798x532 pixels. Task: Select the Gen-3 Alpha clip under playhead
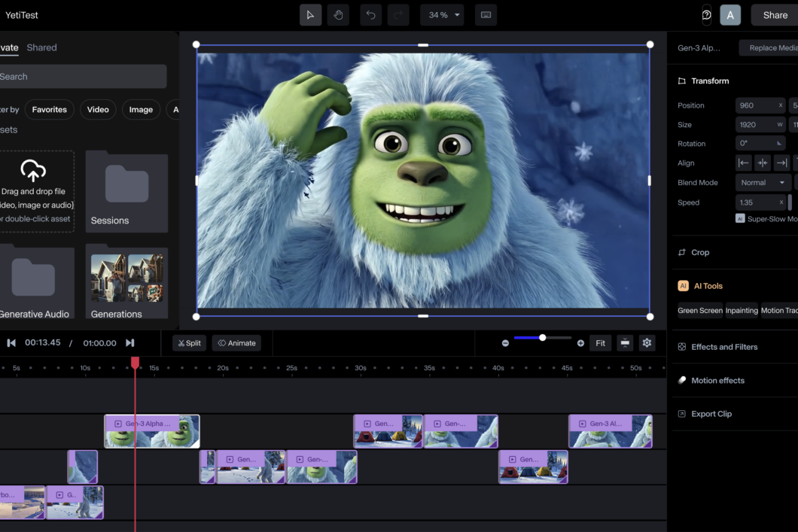[x=151, y=431]
